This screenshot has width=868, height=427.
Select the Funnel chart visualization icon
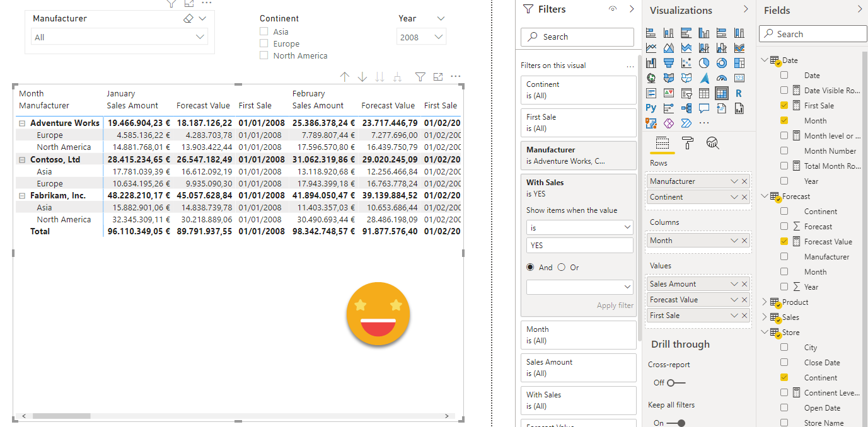(669, 63)
